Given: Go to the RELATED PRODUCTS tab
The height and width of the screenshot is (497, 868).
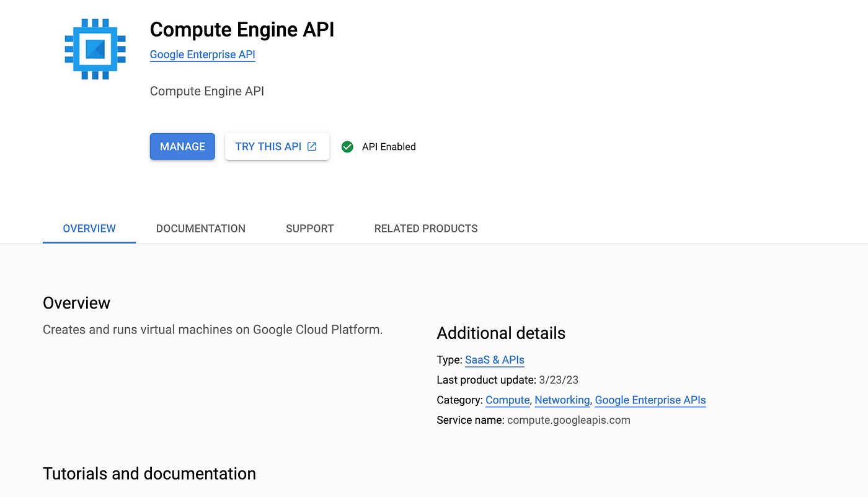Looking at the screenshot, I should (x=426, y=229).
